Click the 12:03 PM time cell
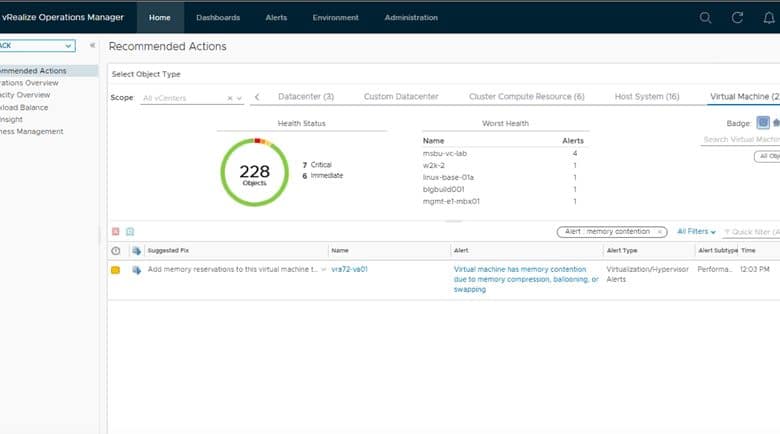The height and width of the screenshot is (434, 780). pyautogui.click(x=755, y=269)
